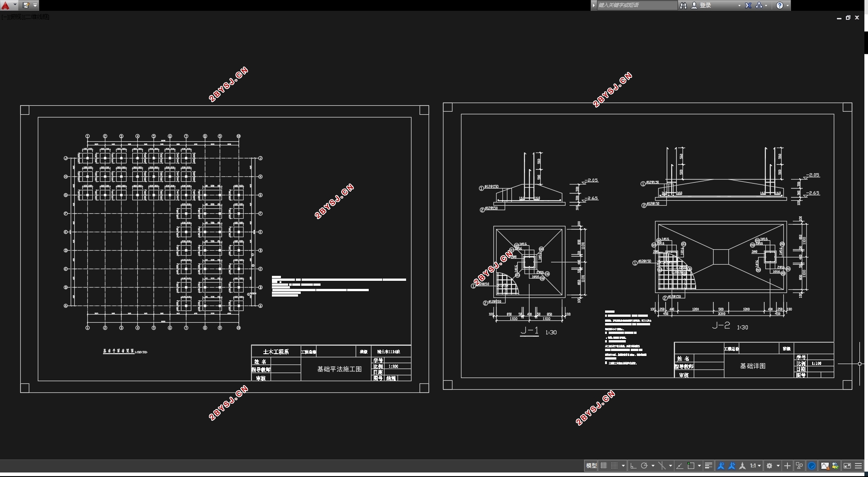Click the trusted DWG status icon
The height and width of the screenshot is (477, 868).
(x=835, y=466)
